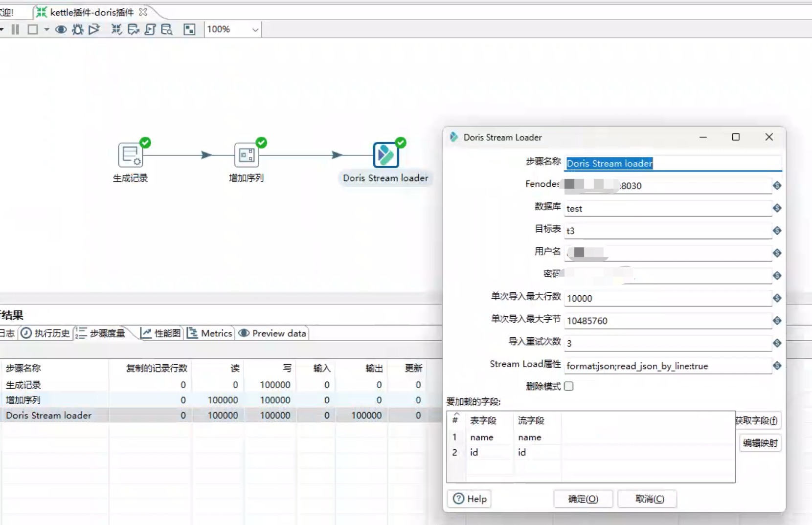Stop the transformation with the square icon
The height and width of the screenshot is (525, 812).
tap(33, 29)
